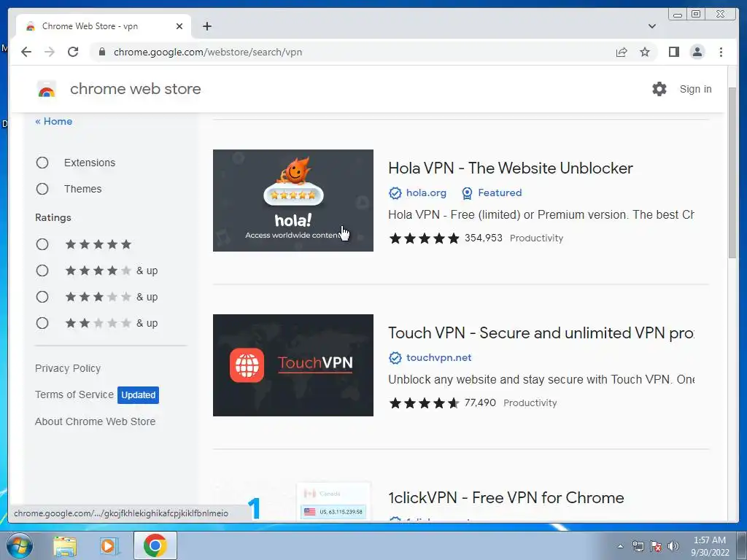This screenshot has width=747, height=560.
Task: Filter by four stars & up
Action: coord(42,271)
